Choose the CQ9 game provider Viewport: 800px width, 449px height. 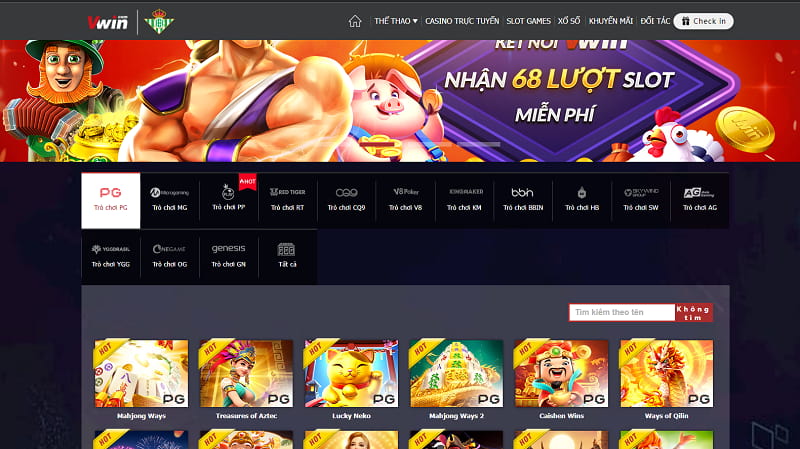click(346, 198)
